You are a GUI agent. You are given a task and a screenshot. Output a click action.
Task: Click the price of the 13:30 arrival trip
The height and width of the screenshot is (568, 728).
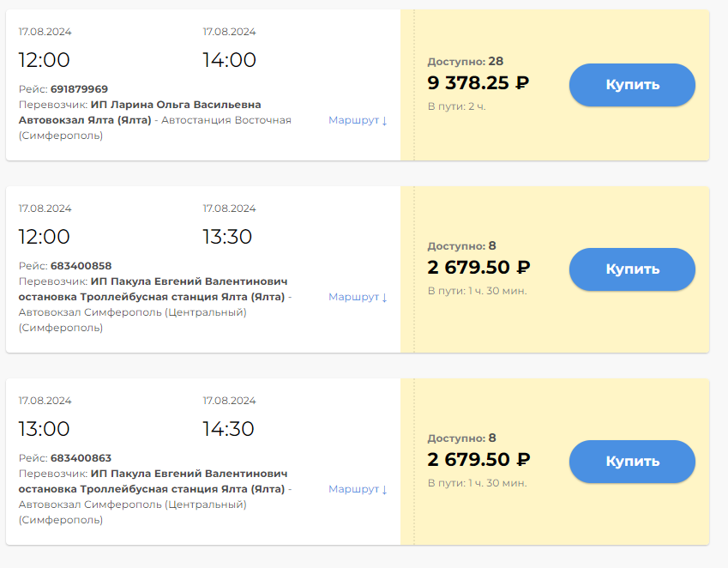[x=478, y=268]
